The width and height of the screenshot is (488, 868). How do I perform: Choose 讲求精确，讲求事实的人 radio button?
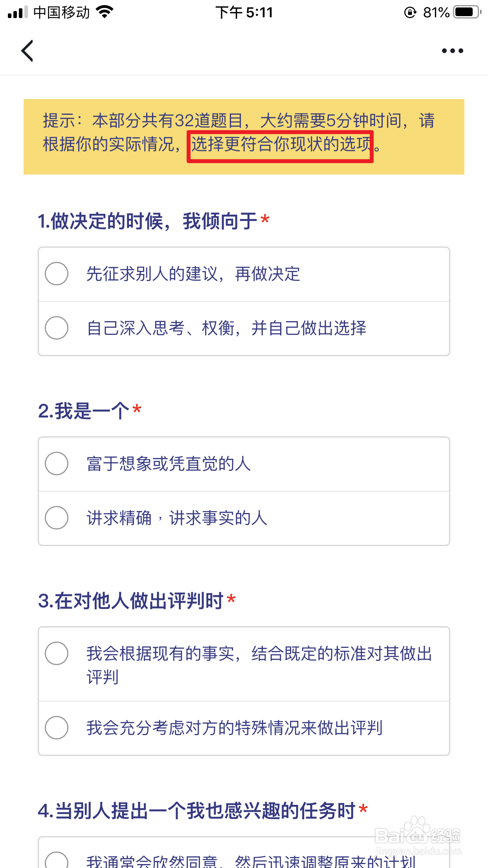[x=57, y=518]
